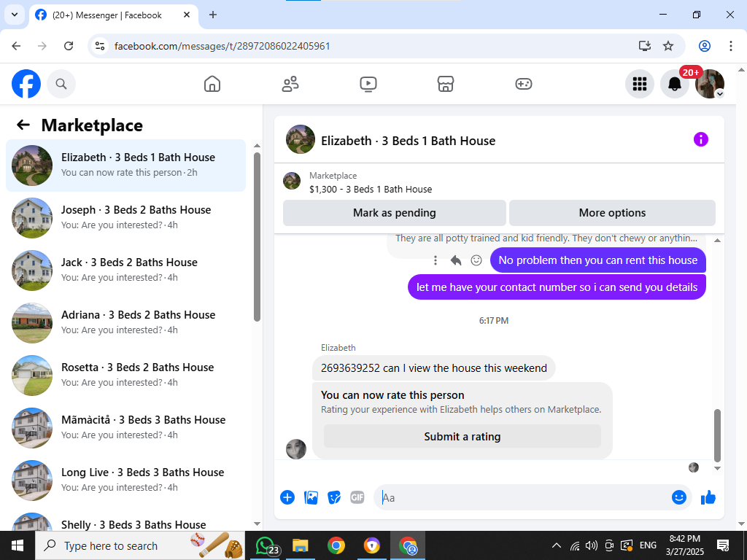The height and width of the screenshot is (560, 747).
Task: Click the conversation list scrollbar thumb
Action: [258, 237]
